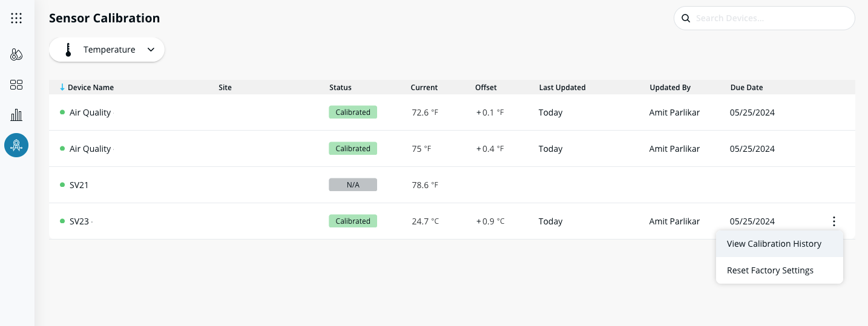This screenshot has height=326, width=868.
Task: Open the bar chart analytics sidebar icon
Action: click(16, 115)
